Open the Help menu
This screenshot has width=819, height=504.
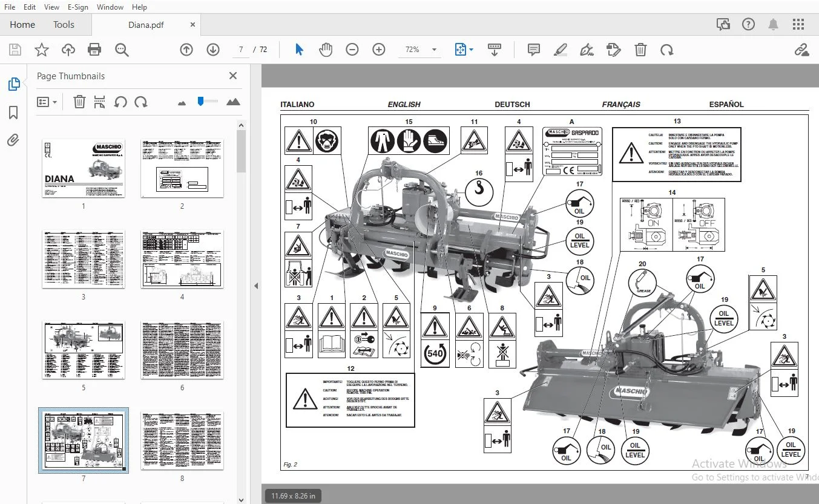tap(139, 7)
